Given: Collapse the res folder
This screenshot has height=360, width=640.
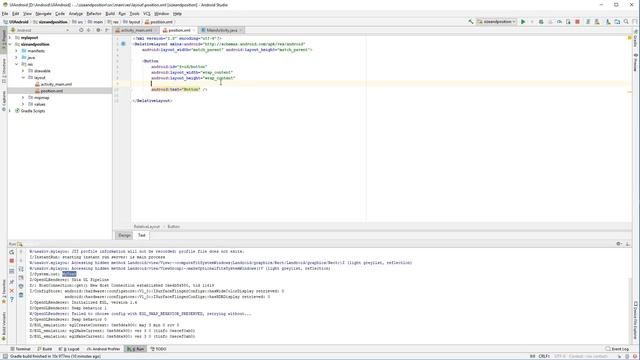Looking at the screenshot, I should tap(17, 64).
